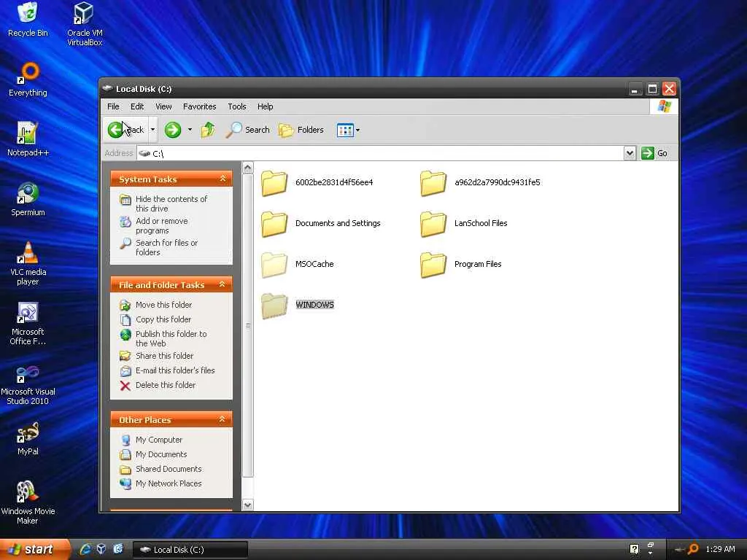
Task: Go to My Documents in Other Places
Action: coord(153,454)
